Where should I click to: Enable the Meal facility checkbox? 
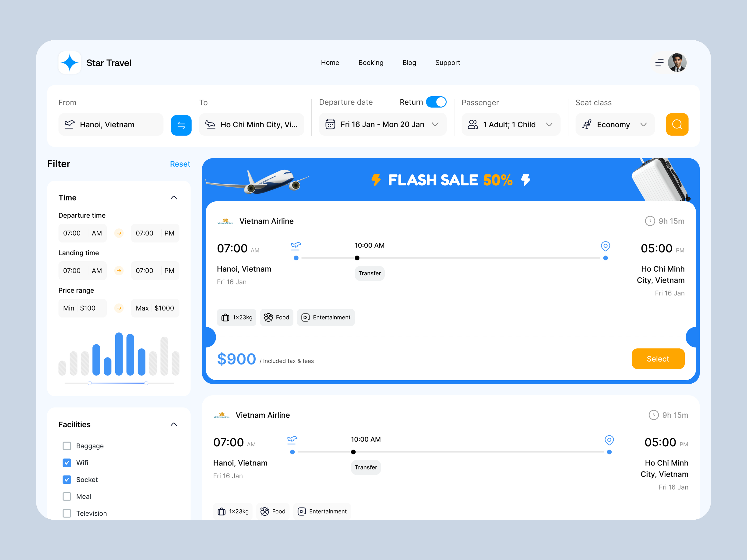coord(67,497)
